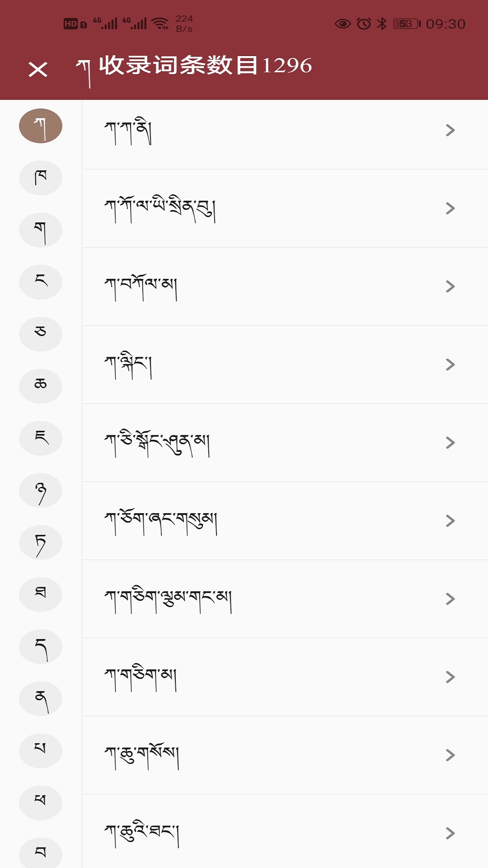
Task: Expand the ཀ་ཀླིང་། entry chevron
Action: pyautogui.click(x=450, y=364)
